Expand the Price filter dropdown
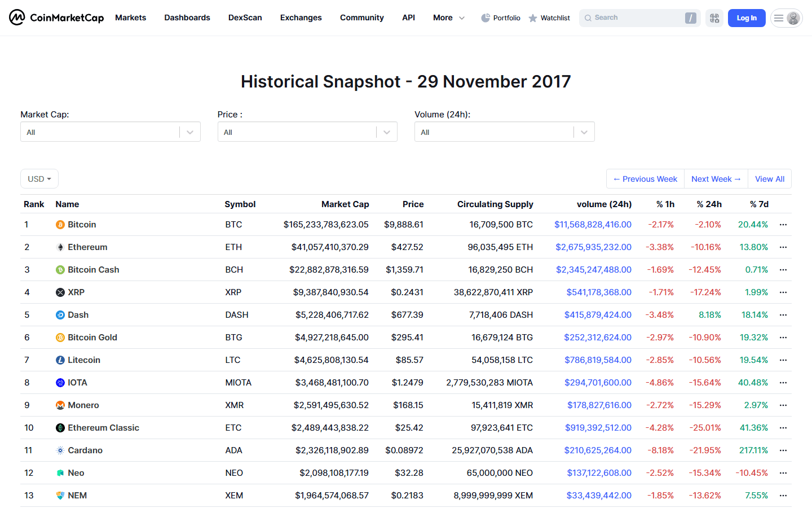 coord(307,132)
